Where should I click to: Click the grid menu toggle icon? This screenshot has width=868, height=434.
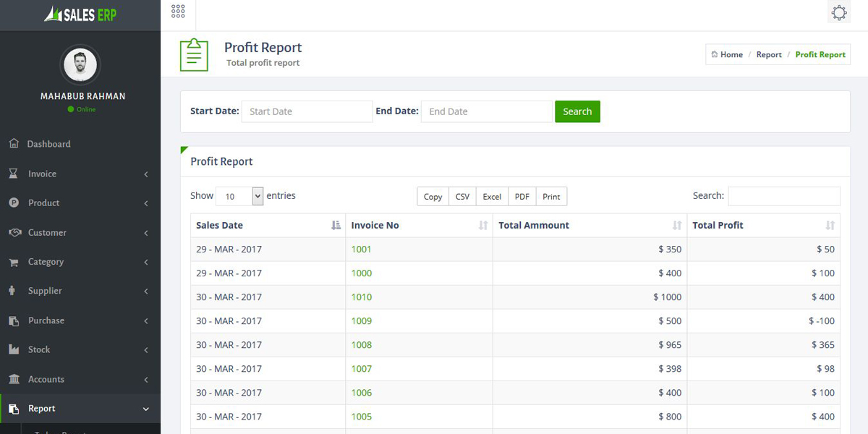(178, 11)
